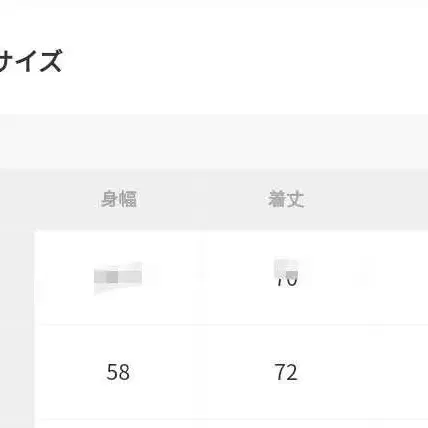Select the 身幅 column header
The image size is (428, 428).
click(x=119, y=199)
